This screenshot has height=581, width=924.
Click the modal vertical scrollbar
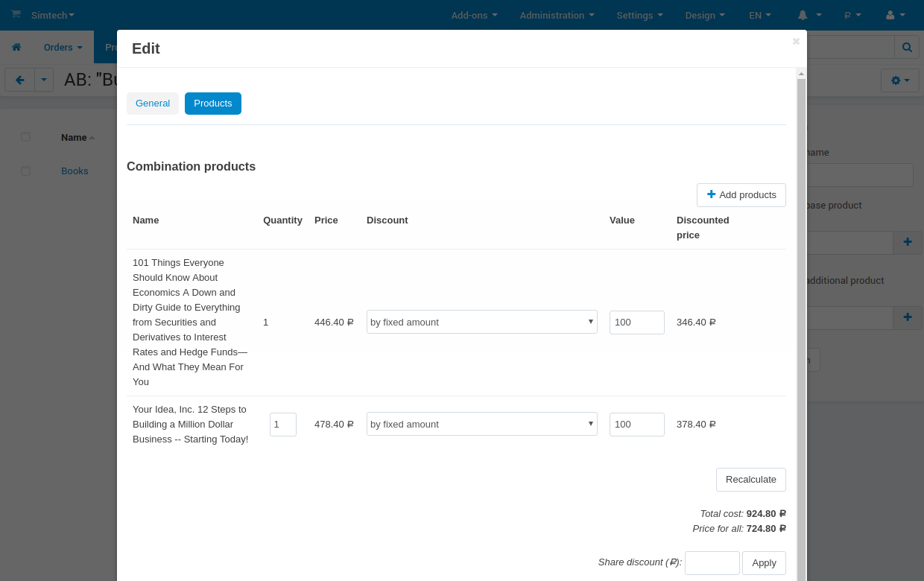[x=801, y=298]
